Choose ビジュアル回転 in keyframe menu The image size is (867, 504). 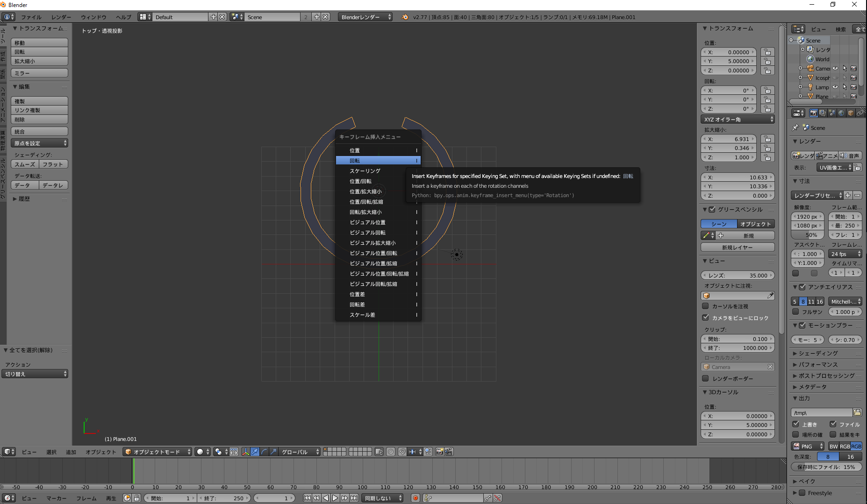378,233
